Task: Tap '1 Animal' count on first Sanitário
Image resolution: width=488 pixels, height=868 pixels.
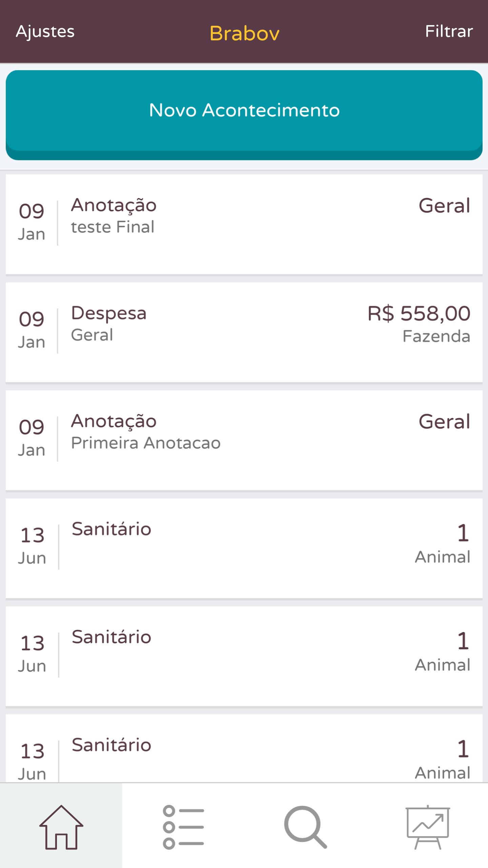Action: (x=443, y=544)
